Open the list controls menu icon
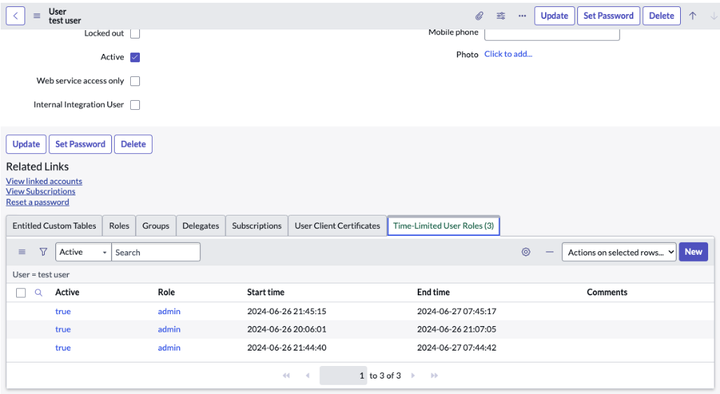The height and width of the screenshot is (394, 720). click(22, 252)
